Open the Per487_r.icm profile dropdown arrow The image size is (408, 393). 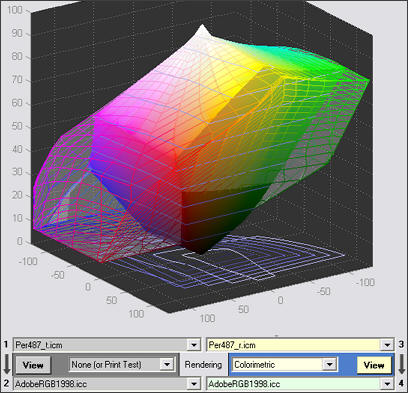click(x=387, y=345)
